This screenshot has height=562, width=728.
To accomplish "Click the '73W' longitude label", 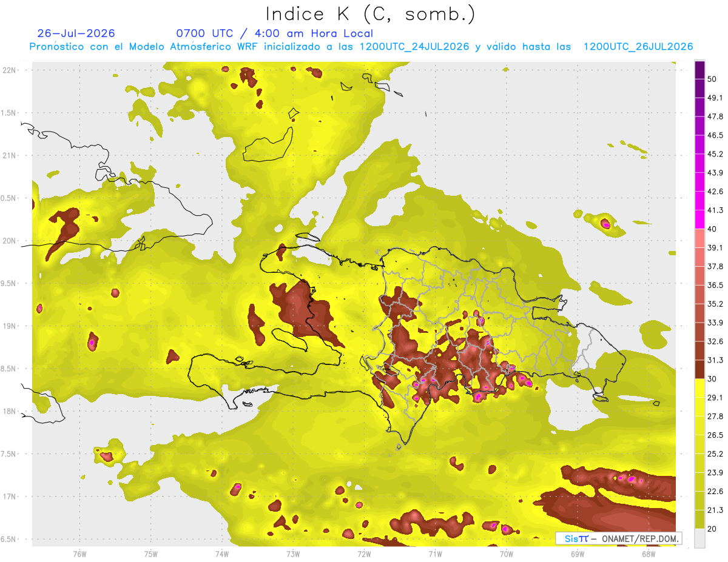I will pos(293,554).
